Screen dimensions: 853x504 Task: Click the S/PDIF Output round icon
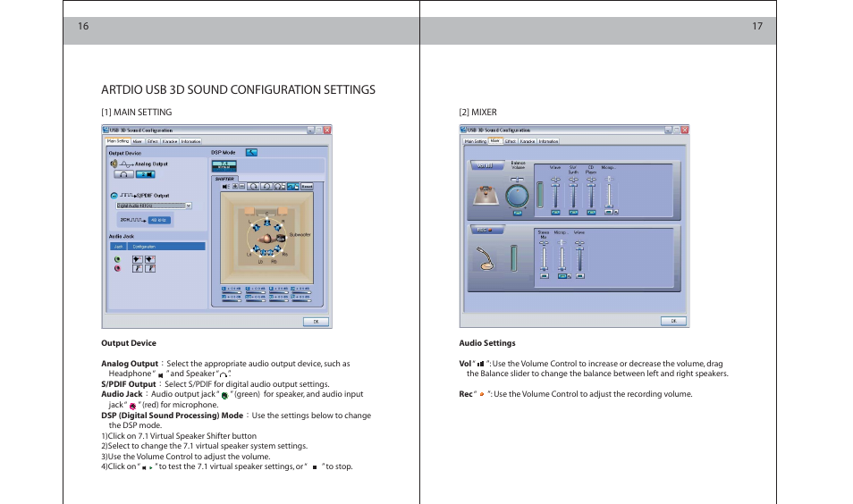[x=114, y=196]
